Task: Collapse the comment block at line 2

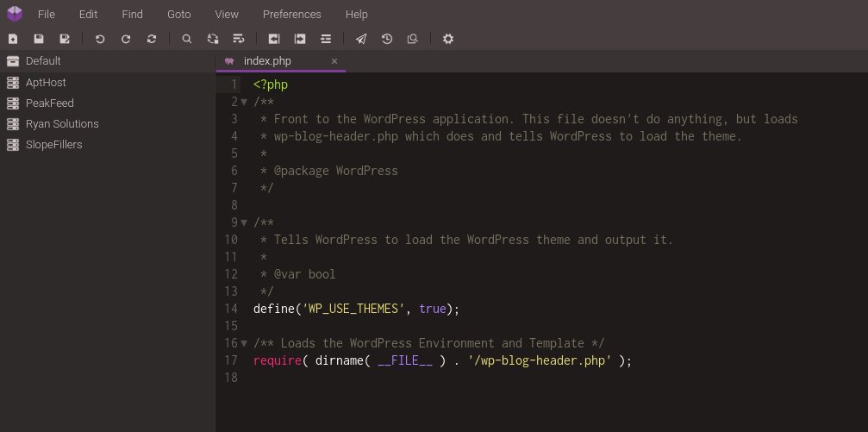Action: (x=244, y=102)
